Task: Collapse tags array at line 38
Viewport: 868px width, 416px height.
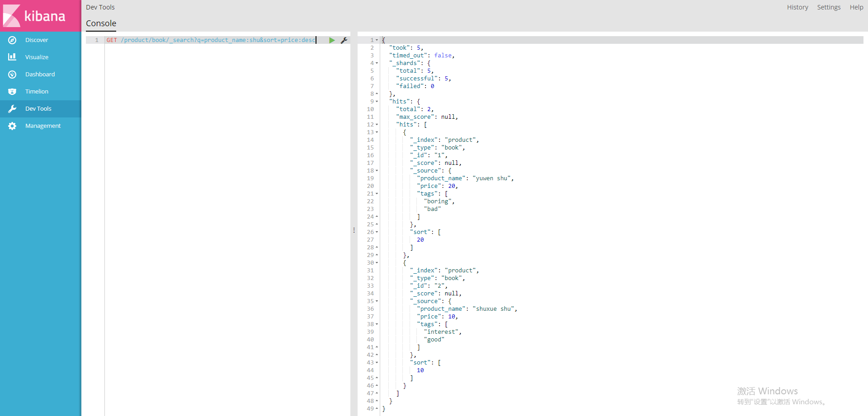Action: [377, 324]
